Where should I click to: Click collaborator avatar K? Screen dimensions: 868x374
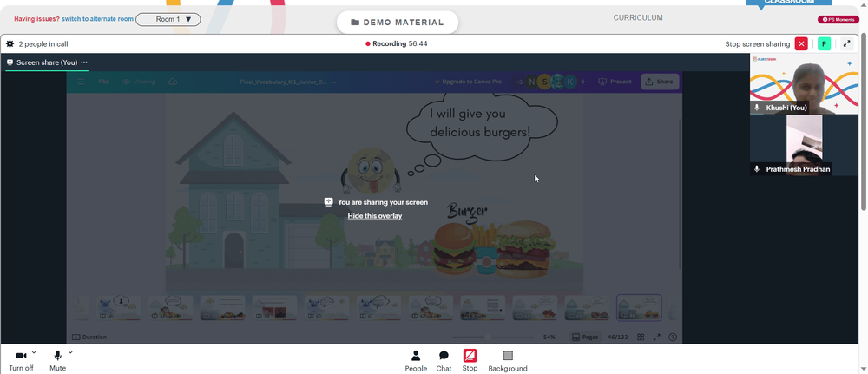pyautogui.click(x=569, y=82)
